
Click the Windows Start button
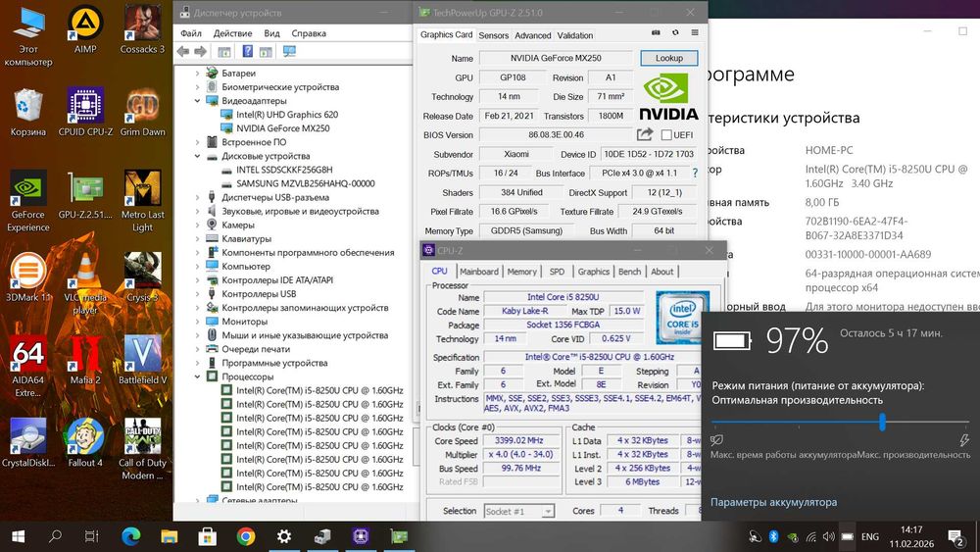(18, 536)
